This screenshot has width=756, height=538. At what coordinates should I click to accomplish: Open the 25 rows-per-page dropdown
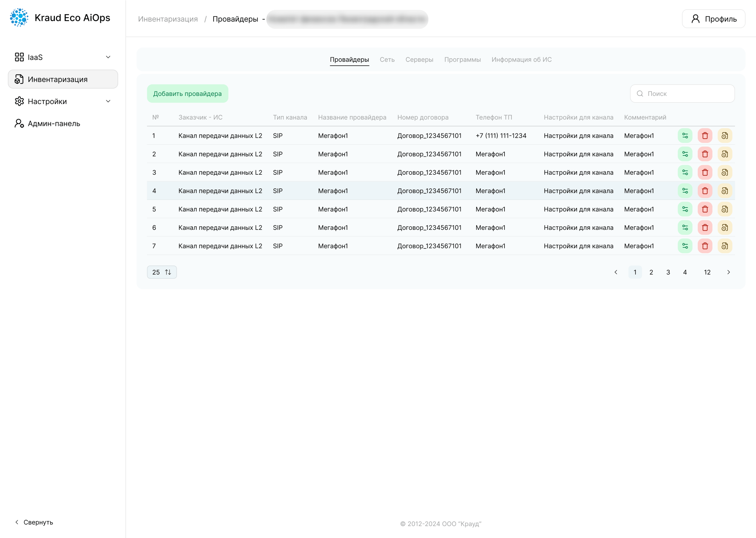pyautogui.click(x=162, y=272)
